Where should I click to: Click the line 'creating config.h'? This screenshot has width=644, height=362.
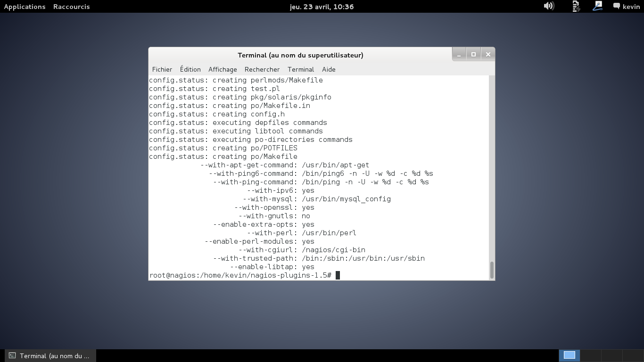217,114
